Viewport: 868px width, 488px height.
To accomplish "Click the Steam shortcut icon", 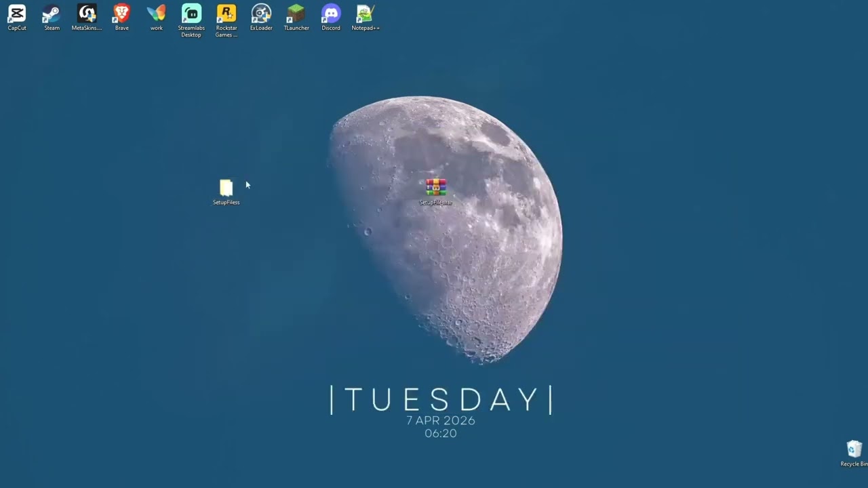I will pyautogui.click(x=52, y=14).
